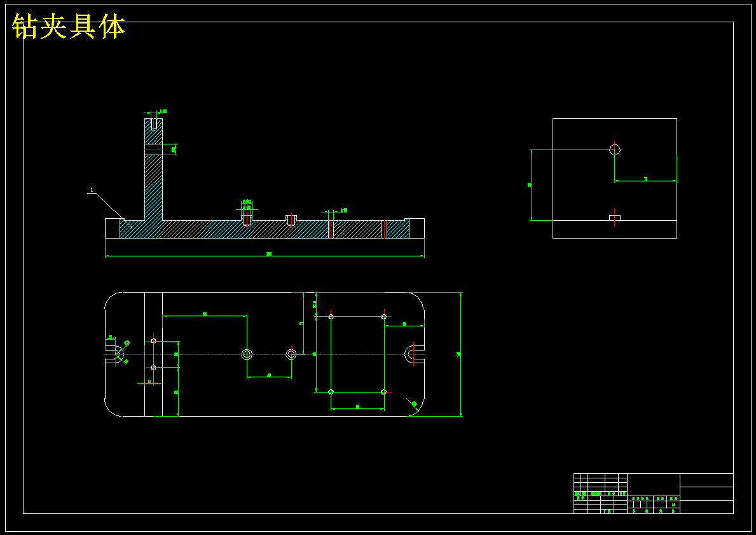The height and width of the screenshot is (535, 756).
Task: Select the overall height dimension beside plan view
Action: [x=460, y=354]
